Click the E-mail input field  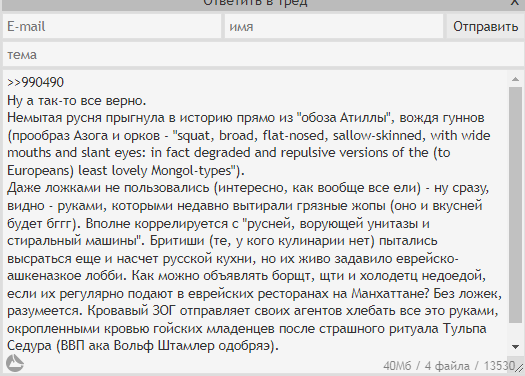tap(112, 26)
